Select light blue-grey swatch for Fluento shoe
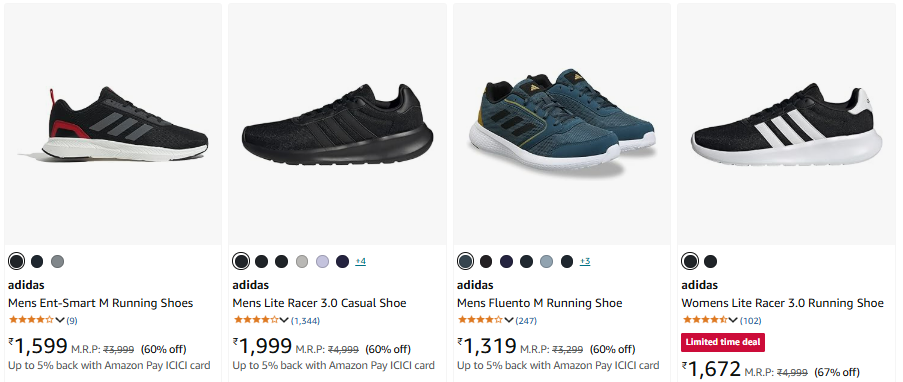 click(x=547, y=262)
